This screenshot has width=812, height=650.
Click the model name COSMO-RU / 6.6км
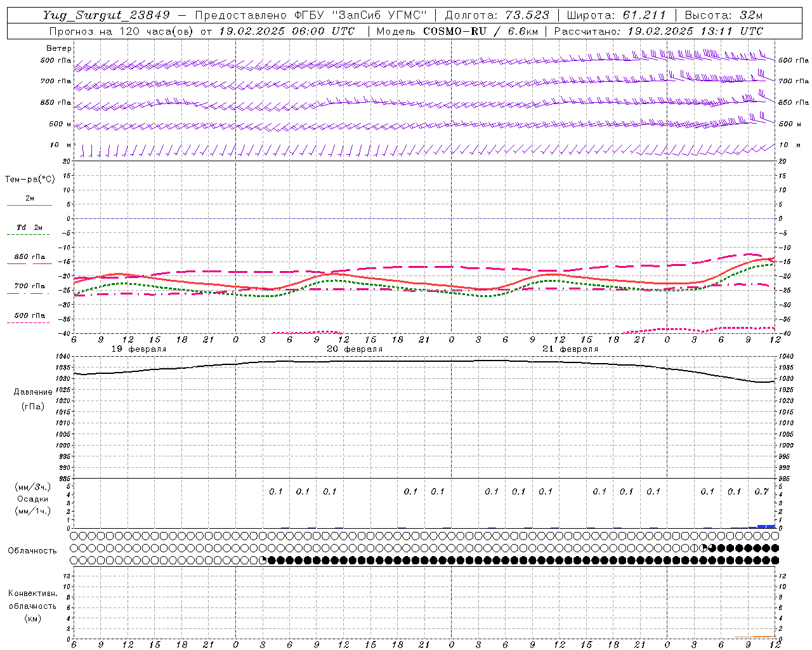tap(480, 31)
